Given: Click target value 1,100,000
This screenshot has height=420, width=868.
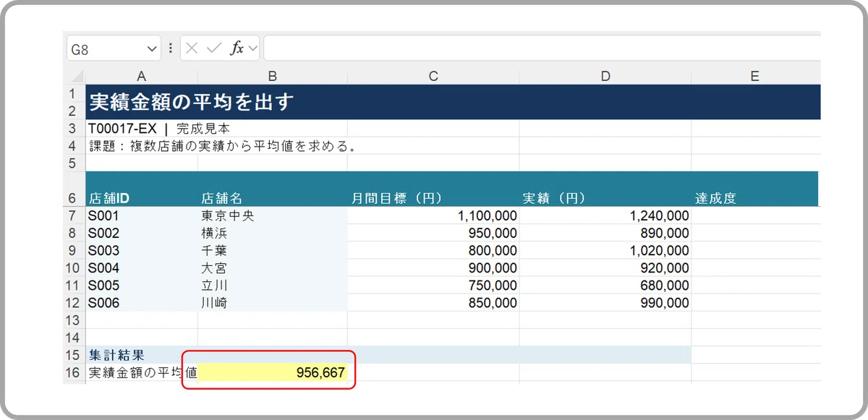Looking at the screenshot, I should tap(433, 215).
